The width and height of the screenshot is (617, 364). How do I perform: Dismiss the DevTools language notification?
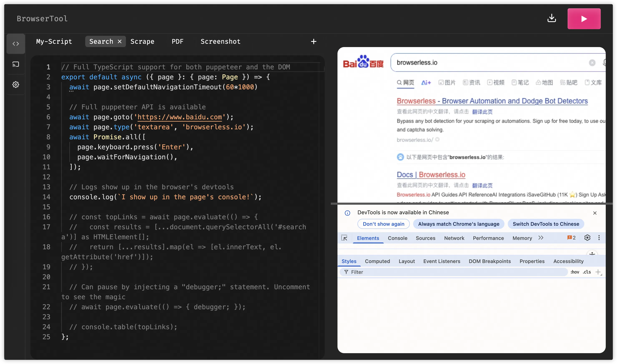(x=595, y=213)
